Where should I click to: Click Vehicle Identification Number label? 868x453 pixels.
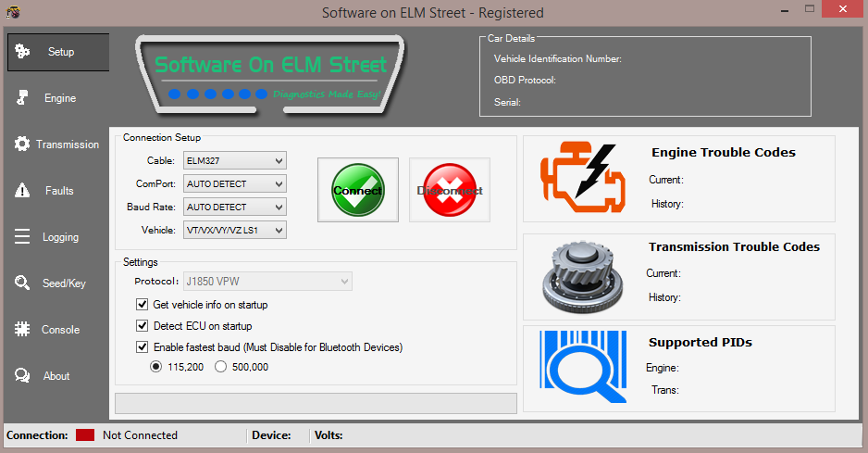tap(557, 58)
